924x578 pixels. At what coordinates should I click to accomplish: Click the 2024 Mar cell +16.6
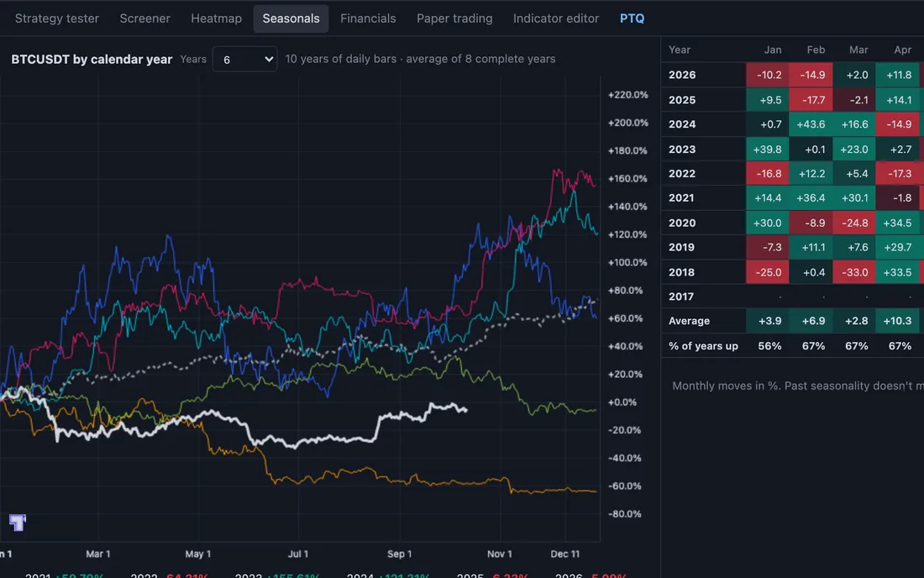854,124
